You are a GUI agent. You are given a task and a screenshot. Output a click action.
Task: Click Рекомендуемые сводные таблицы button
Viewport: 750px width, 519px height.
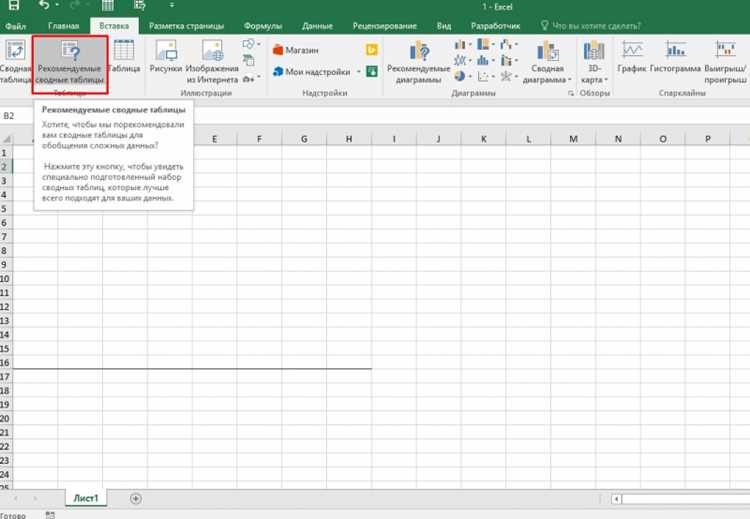(70, 64)
